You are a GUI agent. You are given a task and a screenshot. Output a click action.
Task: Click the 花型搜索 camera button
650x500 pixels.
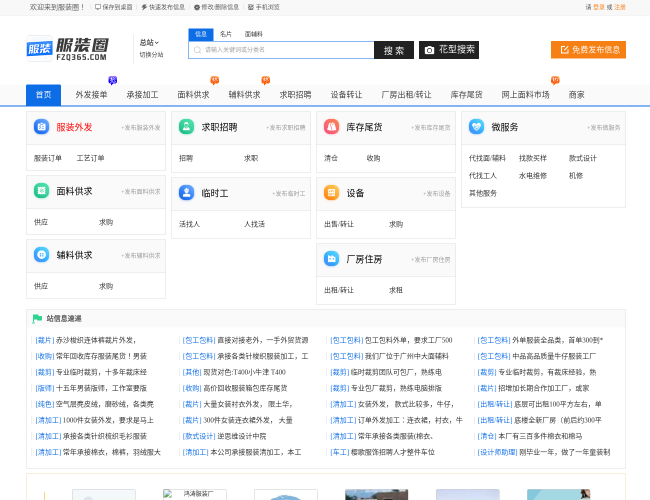point(448,50)
